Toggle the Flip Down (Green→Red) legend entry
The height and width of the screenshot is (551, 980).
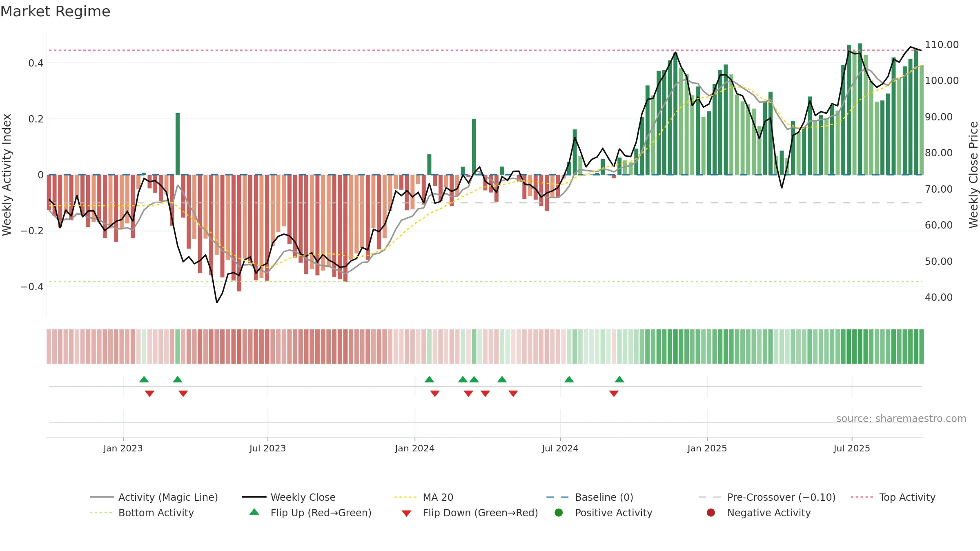click(470, 513)
